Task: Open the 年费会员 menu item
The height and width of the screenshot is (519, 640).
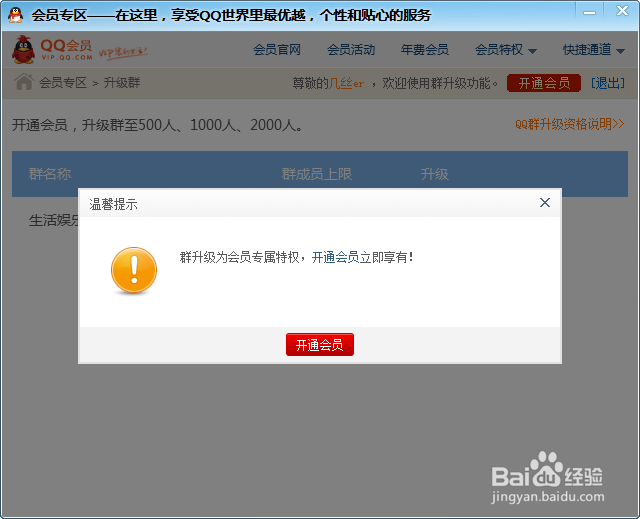Action: click(x=424, y=50)
